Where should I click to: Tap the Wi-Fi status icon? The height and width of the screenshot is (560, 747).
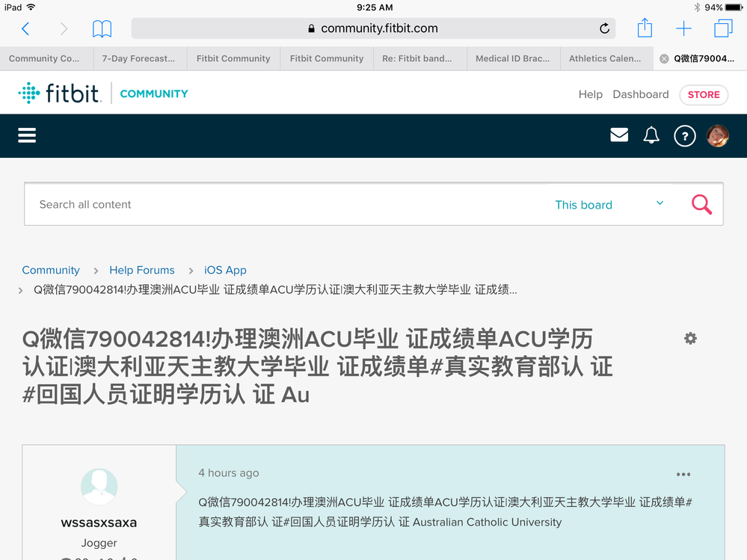click(31, 7)
